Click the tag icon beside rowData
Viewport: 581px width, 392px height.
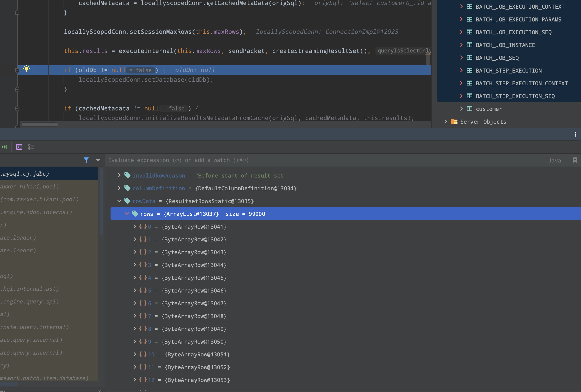(127, 201)
